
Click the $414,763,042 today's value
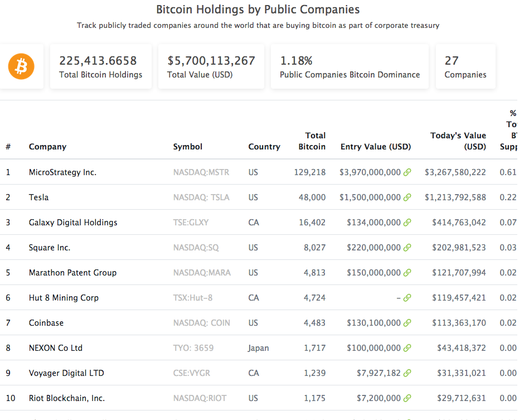[459, 223]
